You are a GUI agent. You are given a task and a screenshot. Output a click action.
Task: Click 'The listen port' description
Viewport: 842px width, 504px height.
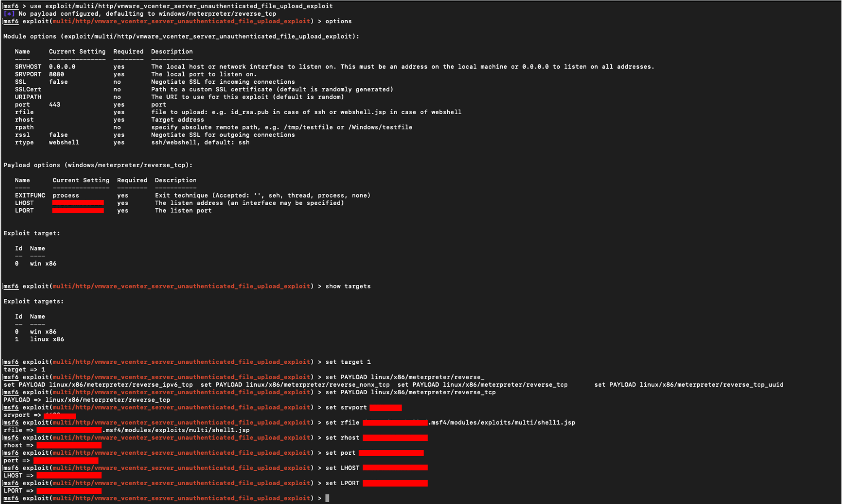(x=183, y=211)
